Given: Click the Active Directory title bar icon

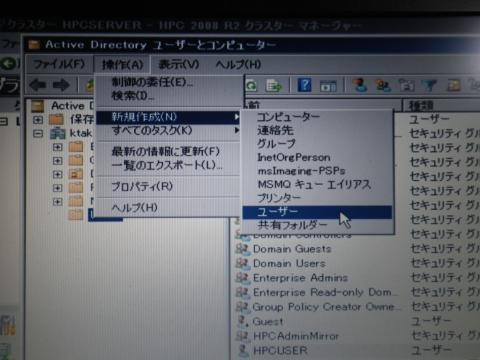Looking at the screenshot, I should point(34,45).
